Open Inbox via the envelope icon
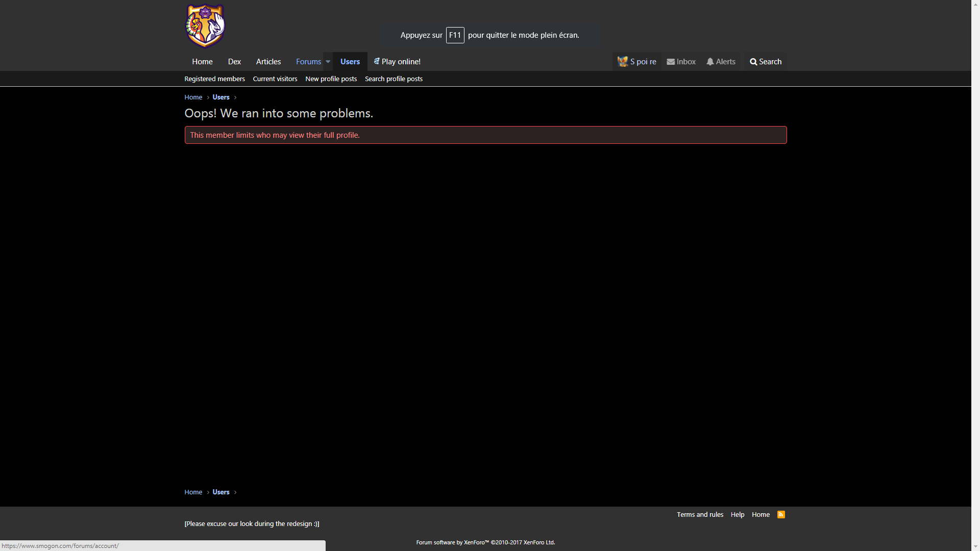 671,62
